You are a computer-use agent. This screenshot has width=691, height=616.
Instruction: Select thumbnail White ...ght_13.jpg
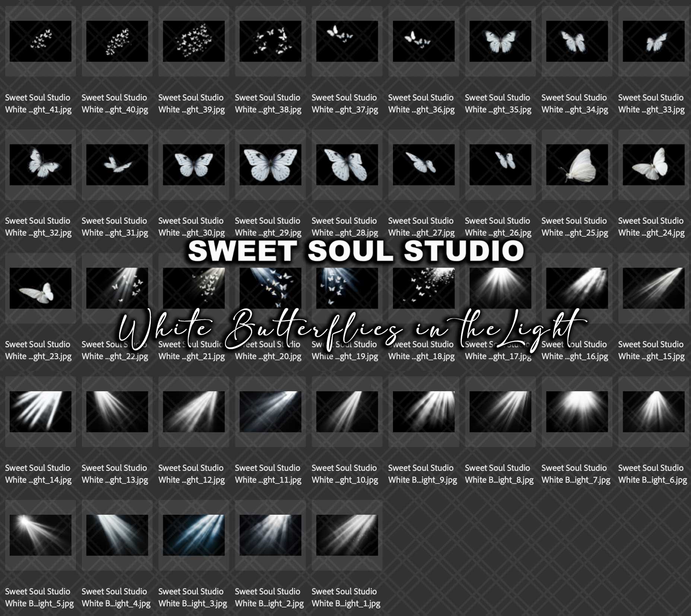pyautogui.click(x=117, y=412)
